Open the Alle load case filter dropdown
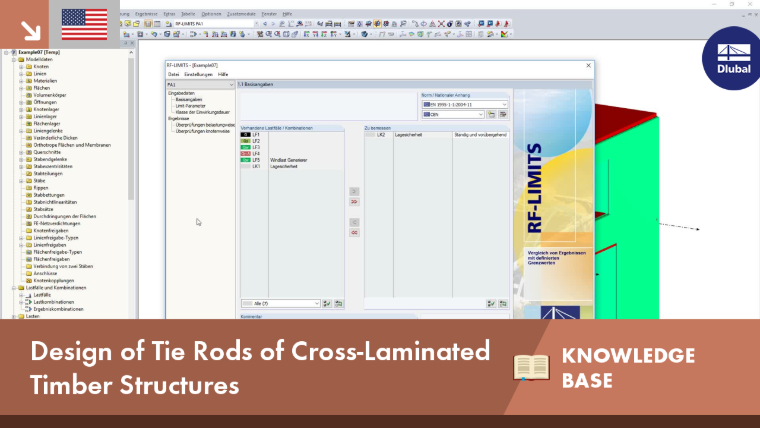This screenshot has height=428, width=760. (281, 303)
